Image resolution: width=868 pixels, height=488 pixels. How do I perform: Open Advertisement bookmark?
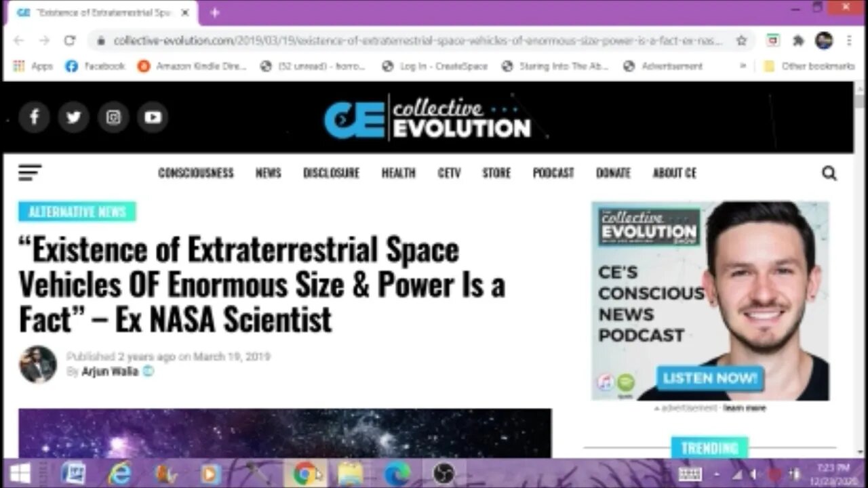[x=663, y=66]
